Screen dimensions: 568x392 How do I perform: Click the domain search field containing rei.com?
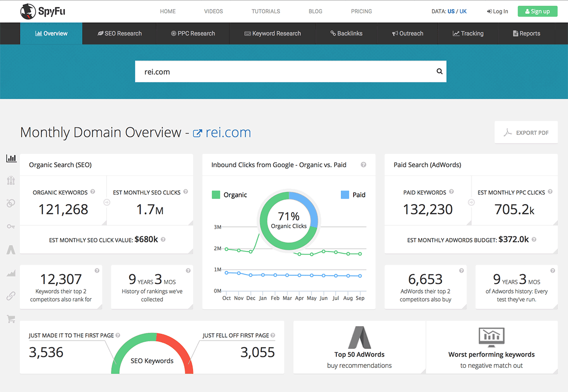click(x=284, y=71)
